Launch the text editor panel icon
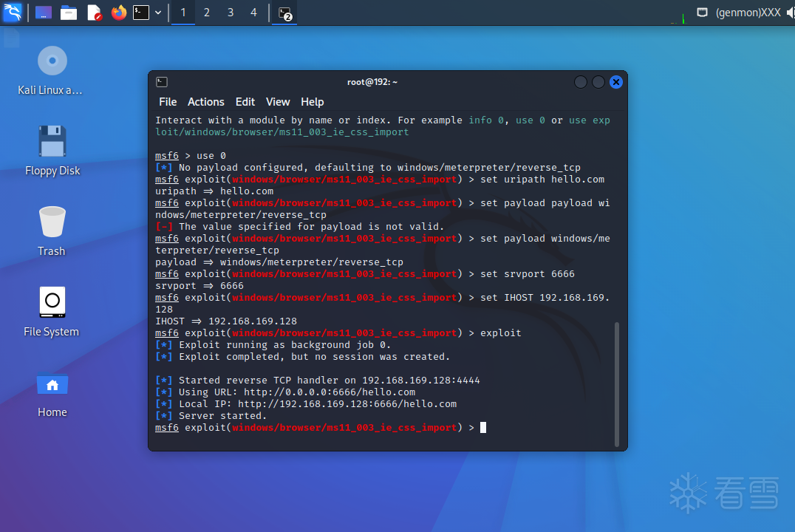The height and width of the screenshot is (532, 795). [x=95, y=12]
